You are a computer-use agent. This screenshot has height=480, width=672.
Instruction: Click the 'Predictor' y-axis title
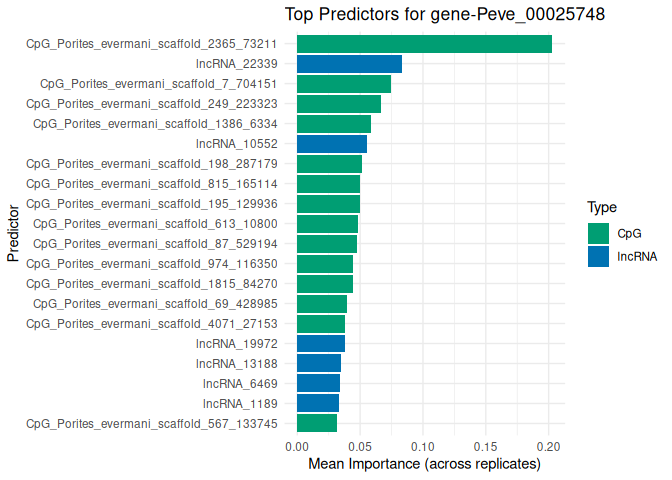point(12,233)
